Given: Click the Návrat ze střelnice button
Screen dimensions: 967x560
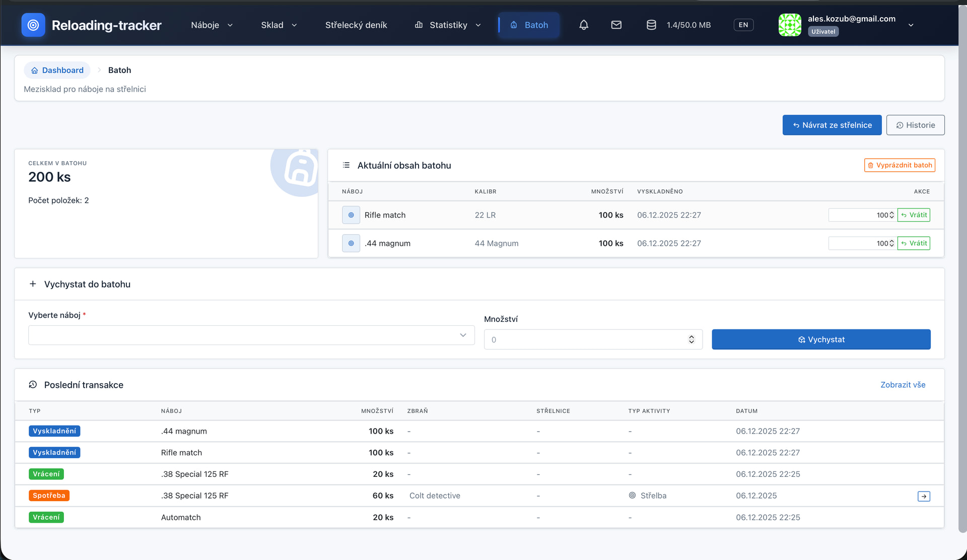Looking at the screenshot, I should click(832, 125).
